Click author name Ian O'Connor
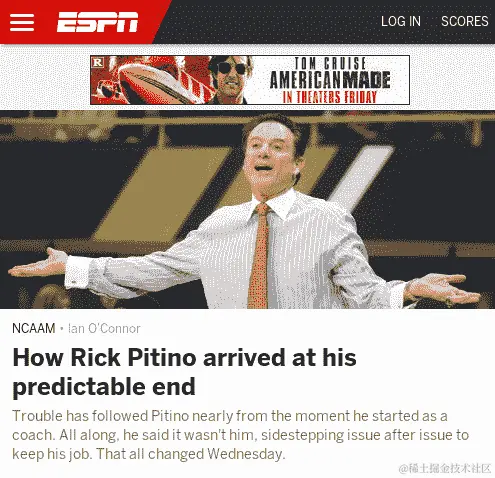This screenshot has height=478, width=495. tap(104, 329)
